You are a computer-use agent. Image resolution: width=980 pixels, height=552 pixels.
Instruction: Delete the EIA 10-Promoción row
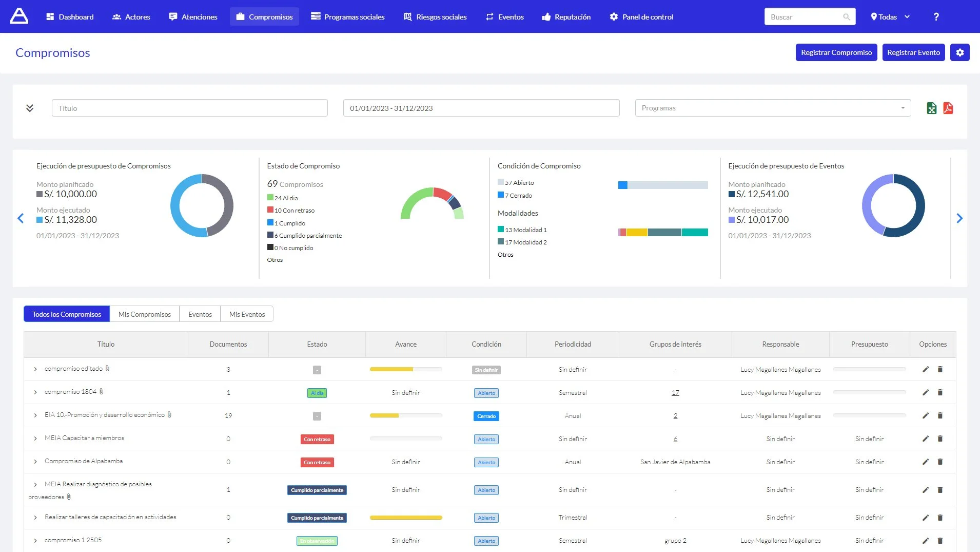940,415
